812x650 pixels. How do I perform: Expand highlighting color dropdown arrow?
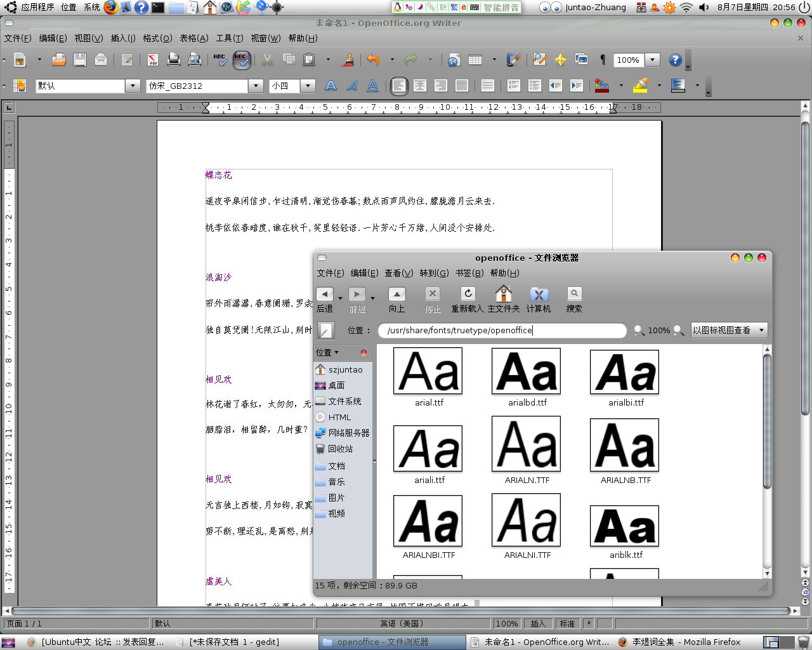point(659,86)
